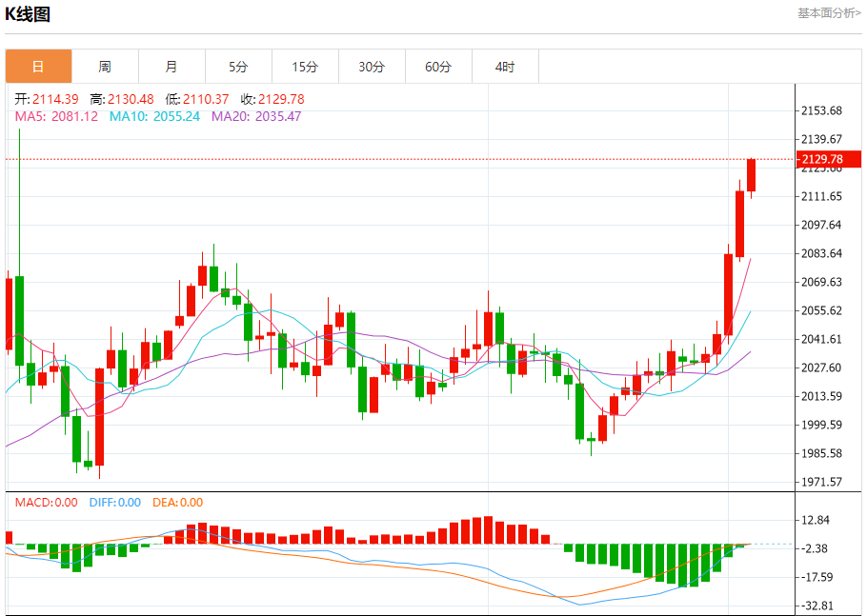Click the MA20 value 2035.47
Image resolution: width=867 pixels, height=616 pixels.
pos(278,116)
